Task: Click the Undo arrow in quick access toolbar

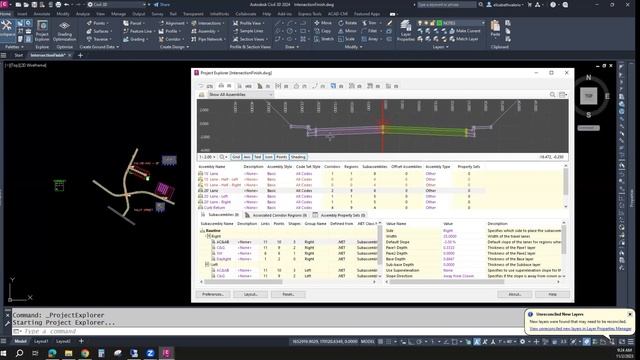Action: click(x=67, y=4)
